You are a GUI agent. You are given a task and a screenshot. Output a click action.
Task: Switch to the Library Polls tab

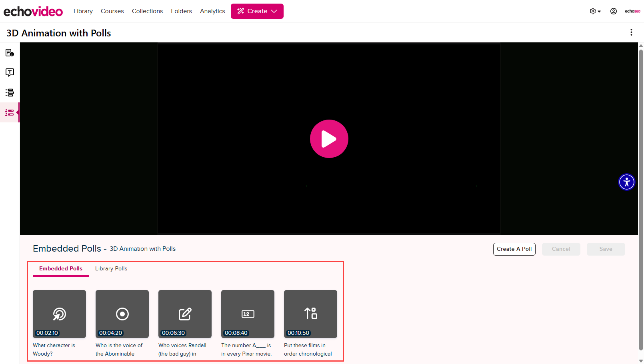point(111,268)
